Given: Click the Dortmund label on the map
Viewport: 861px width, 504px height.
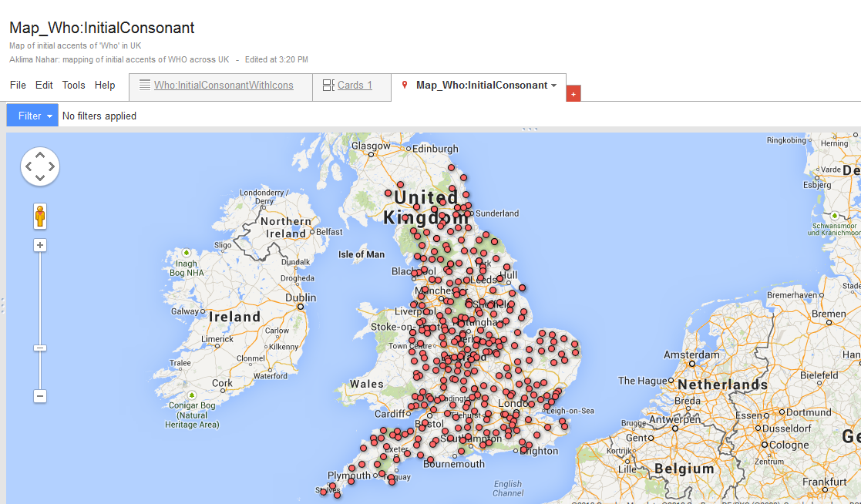Looking at the screenshot, I should coord(809,412).
